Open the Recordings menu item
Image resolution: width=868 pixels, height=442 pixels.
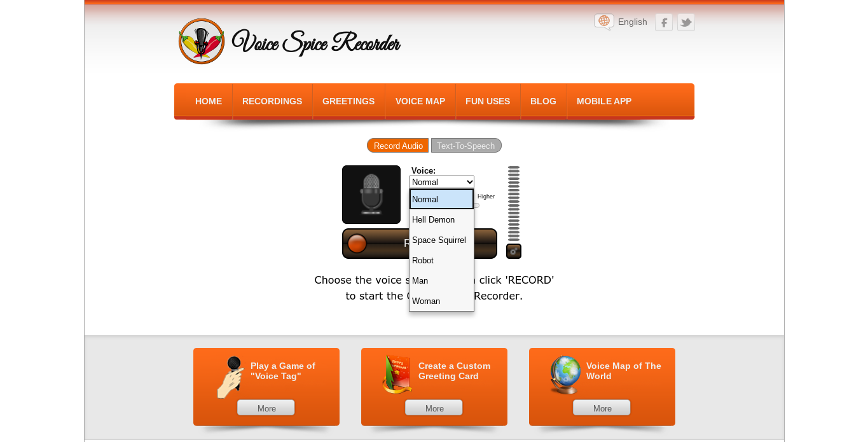272,101
